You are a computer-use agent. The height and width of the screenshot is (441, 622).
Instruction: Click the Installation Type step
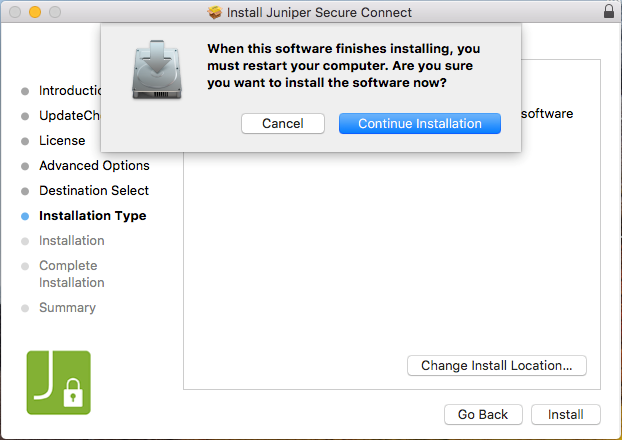click(x=92, y=216)
